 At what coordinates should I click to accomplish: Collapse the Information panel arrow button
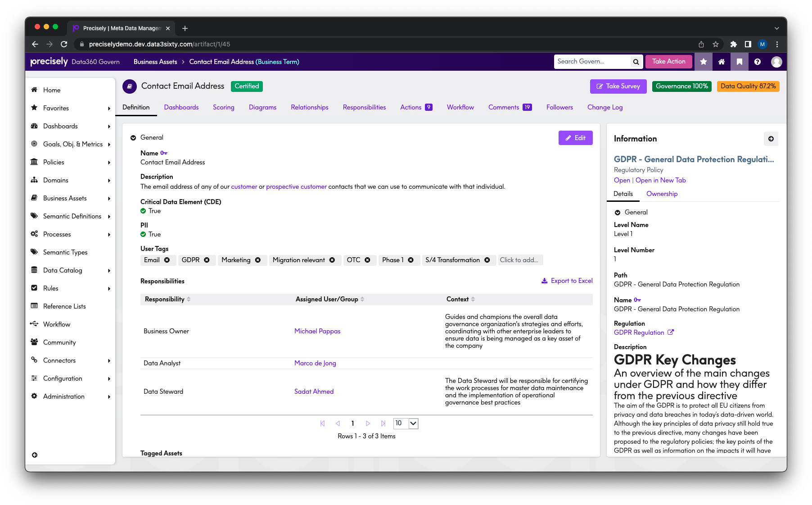point(771,139)
